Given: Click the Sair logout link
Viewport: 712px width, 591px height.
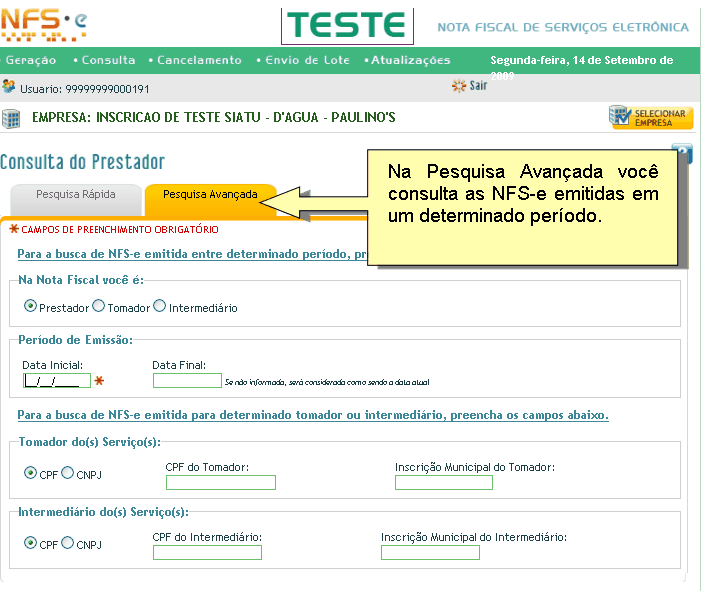Looking at the screenshot, I should (478, 86).
